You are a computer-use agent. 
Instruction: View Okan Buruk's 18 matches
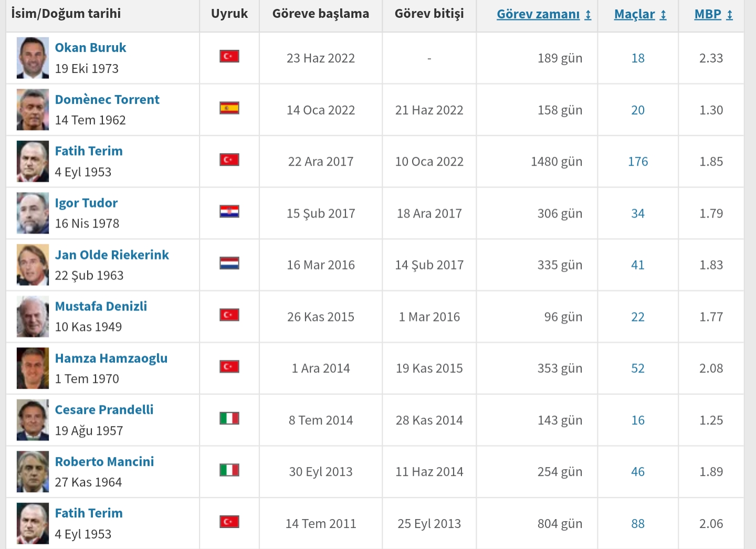pyautogui.click(x=638, y=58)
